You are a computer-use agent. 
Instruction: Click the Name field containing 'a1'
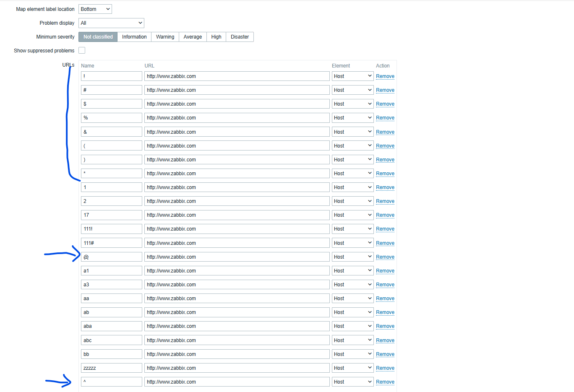(112, 271)
